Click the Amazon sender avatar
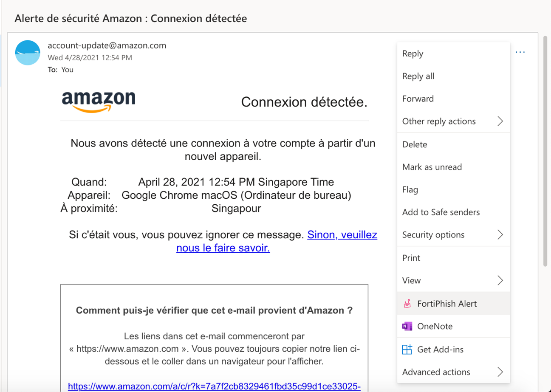The width and height of the screenshot is (551, 392). pos(28,53)
